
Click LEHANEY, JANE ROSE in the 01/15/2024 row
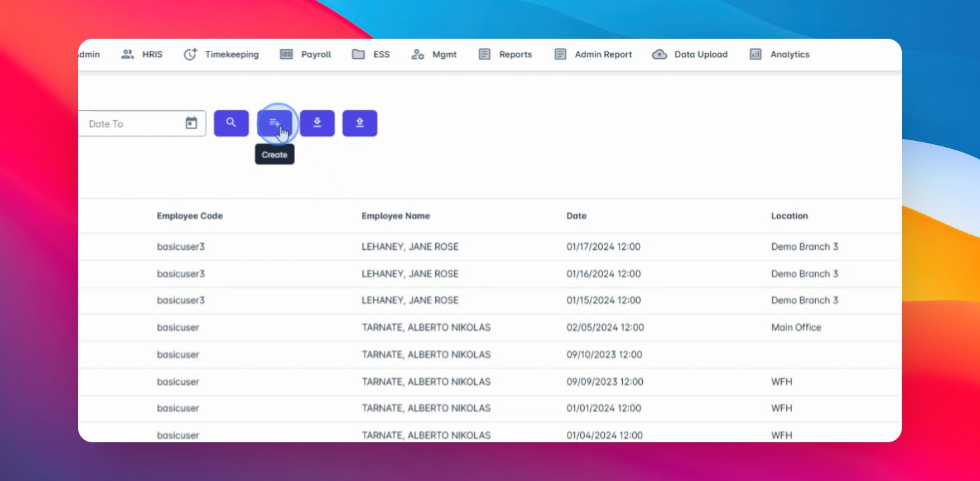[410, 301]
